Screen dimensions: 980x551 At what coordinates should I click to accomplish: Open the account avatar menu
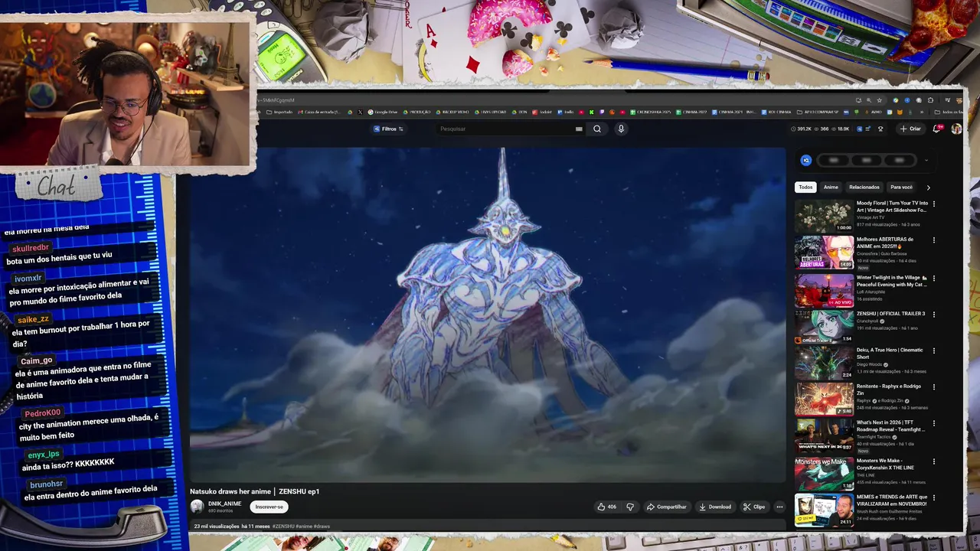956,129
